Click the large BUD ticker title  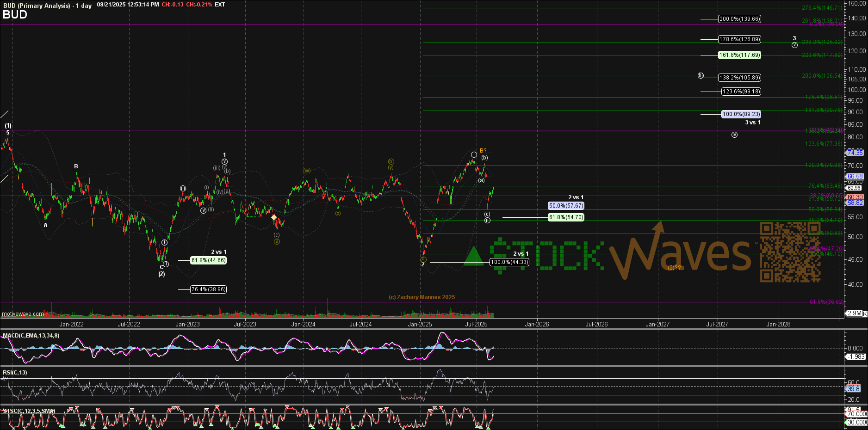pyautogui.click(x=15, y=14)
